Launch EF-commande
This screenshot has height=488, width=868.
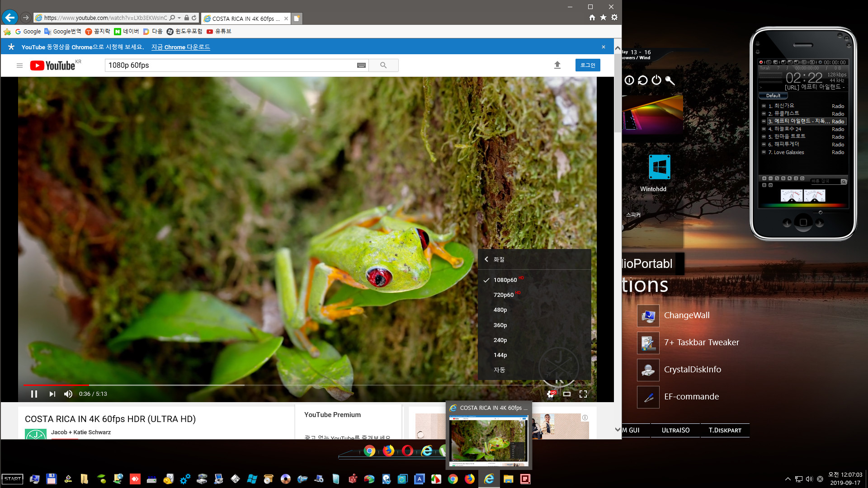tap(678, 397)
